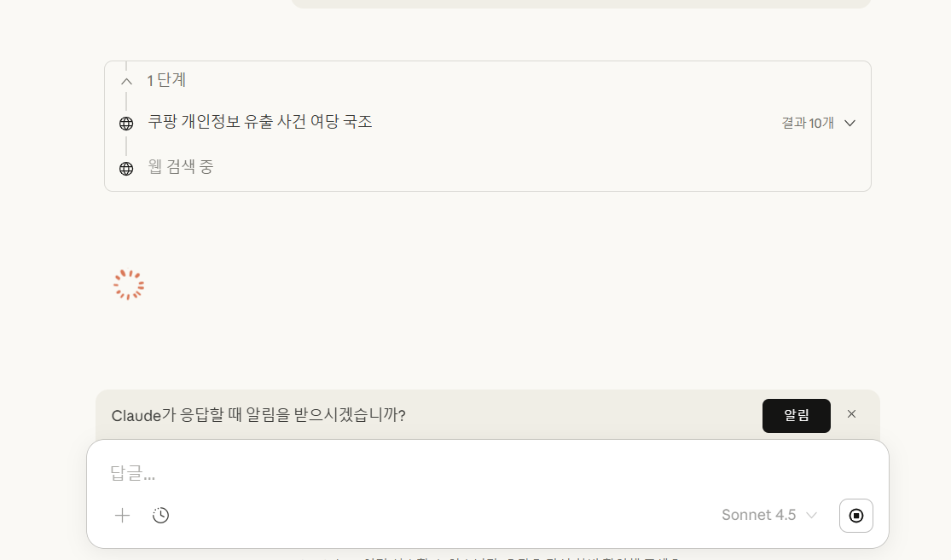Expand the 결과 10개 search results
The height and width of the screenshot is (560, 951).
pos(850,123)
